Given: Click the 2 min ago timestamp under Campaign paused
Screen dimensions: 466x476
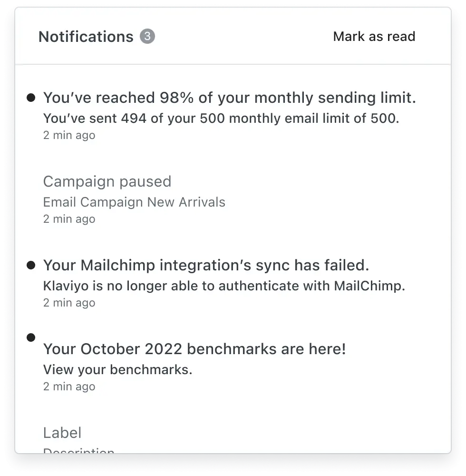Looking at the screenshot, I should pos(69,218).
